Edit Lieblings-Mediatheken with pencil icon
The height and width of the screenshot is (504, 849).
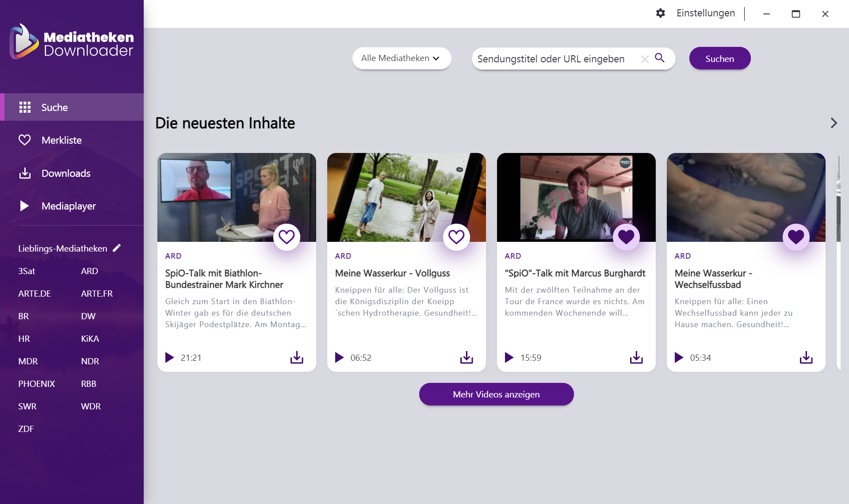[117, 248]
